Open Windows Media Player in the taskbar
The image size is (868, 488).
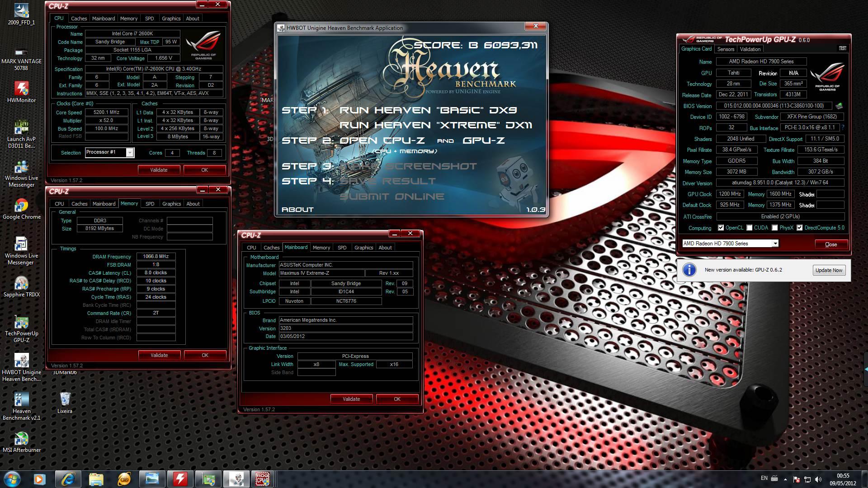(40, 479)
